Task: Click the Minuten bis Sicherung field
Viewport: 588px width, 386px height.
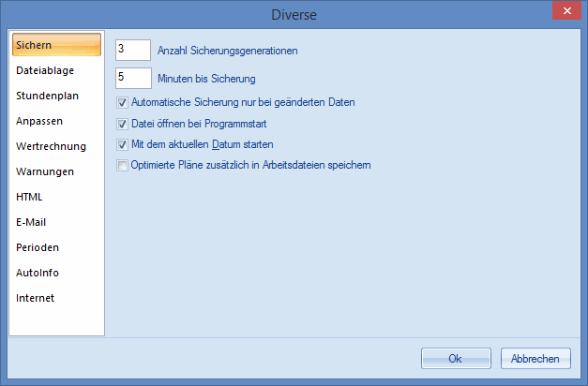Action: coord(133,78)
